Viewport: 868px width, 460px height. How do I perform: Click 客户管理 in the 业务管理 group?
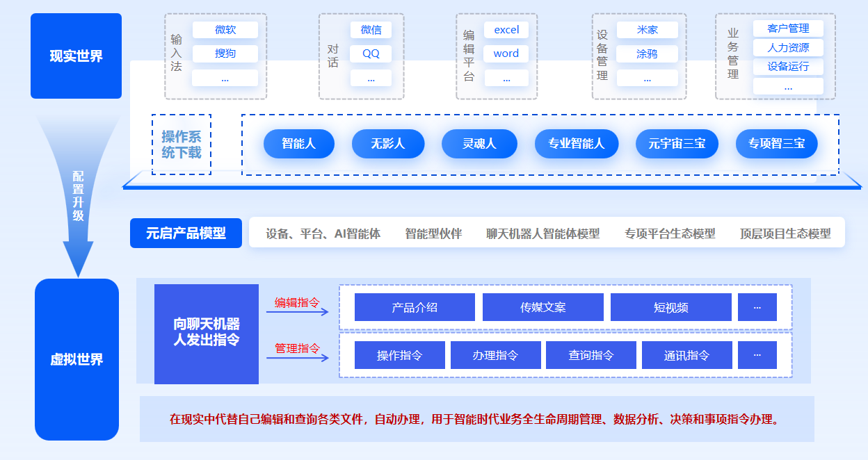(788, 28)
